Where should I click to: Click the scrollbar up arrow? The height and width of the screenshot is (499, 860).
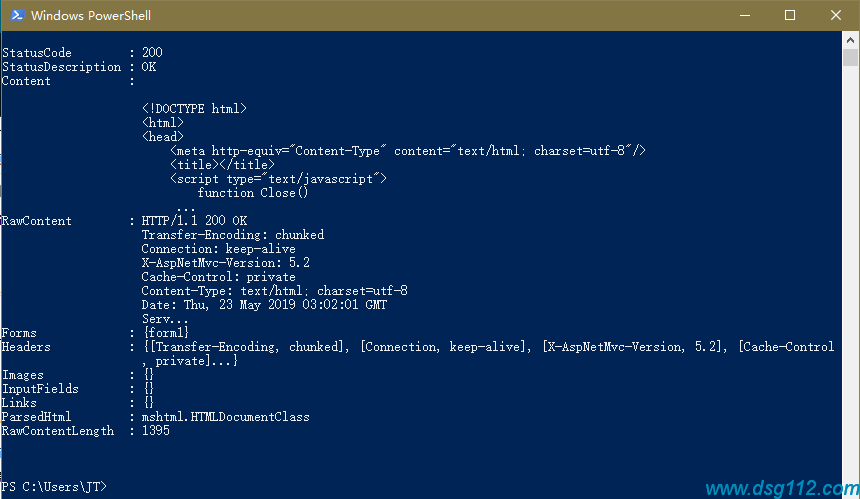tap(850, 40)
